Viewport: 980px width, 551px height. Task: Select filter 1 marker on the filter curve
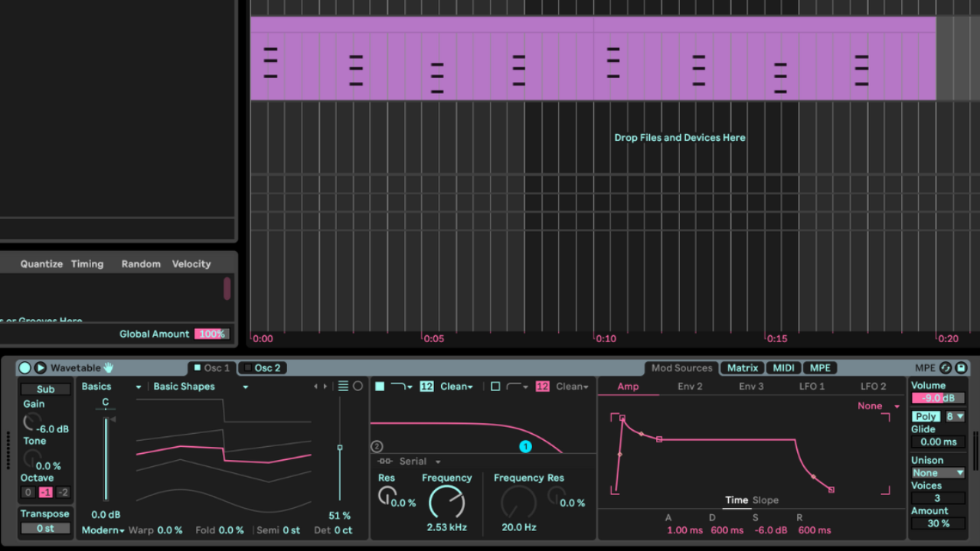(525, 446)
